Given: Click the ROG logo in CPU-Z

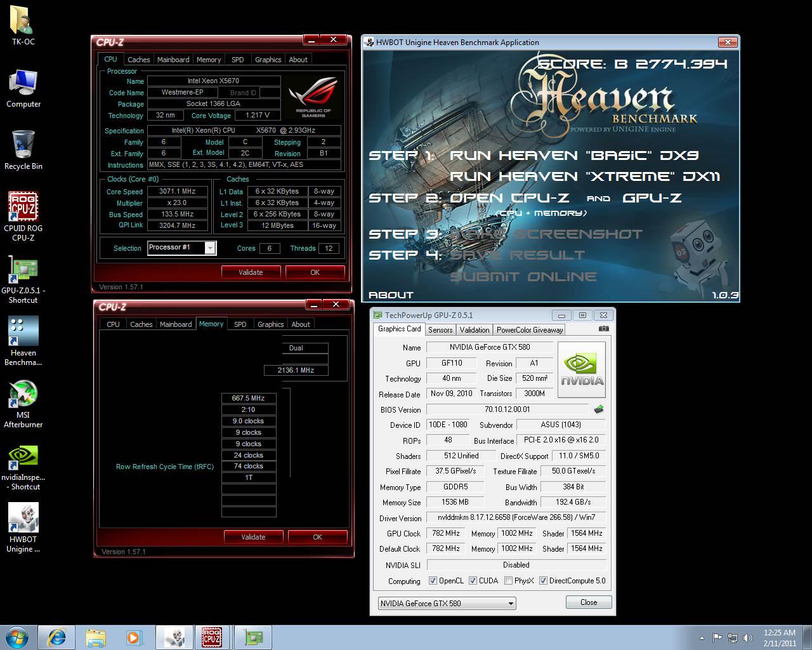Looking at the screenshot, I should [x=313, y=97].
